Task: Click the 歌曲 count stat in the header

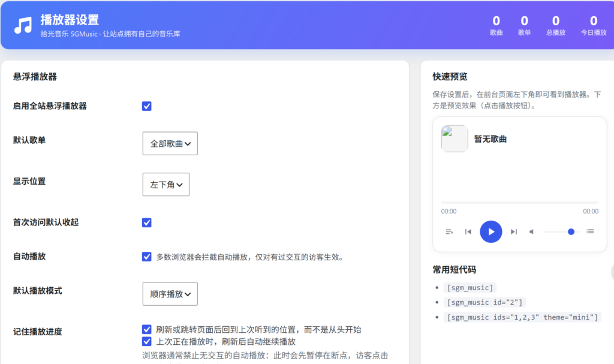Action: [496, 25]
